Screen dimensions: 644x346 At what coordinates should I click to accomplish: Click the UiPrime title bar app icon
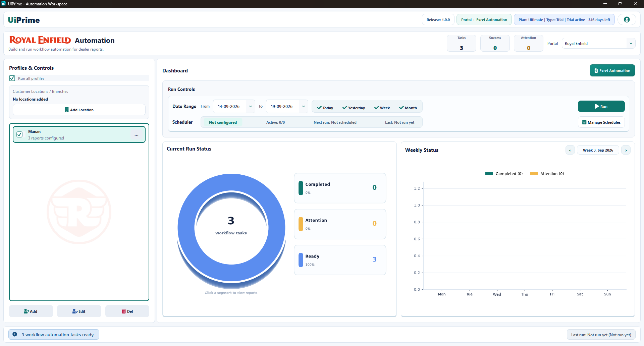coord(3,4)
